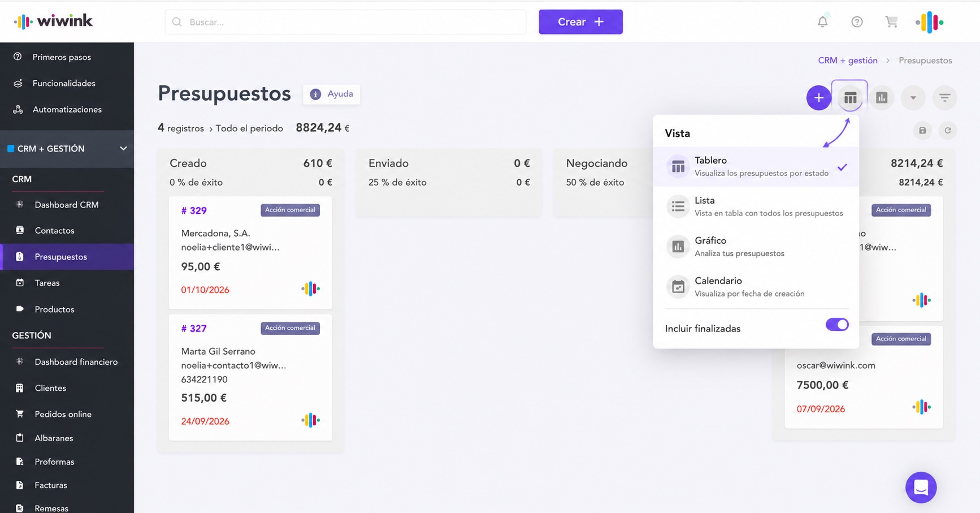Select the Lista view option

[756, 206]
